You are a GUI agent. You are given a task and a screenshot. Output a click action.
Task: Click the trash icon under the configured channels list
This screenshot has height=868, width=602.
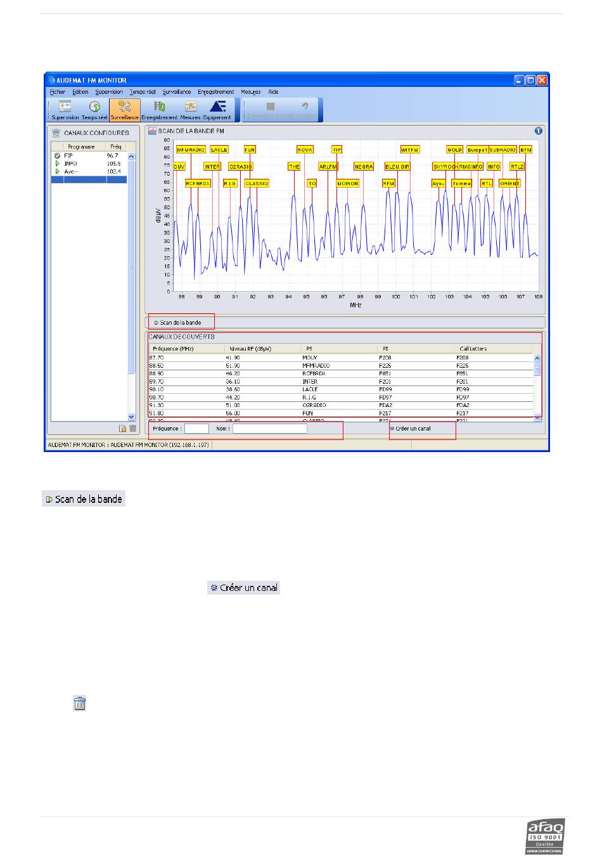132,429
